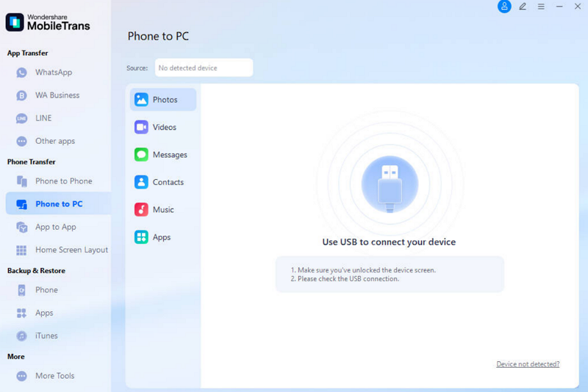This screenshot has height=392, width=588.
Task: Click the blue Contacts person icon
Action: click(x=141, y=182)
